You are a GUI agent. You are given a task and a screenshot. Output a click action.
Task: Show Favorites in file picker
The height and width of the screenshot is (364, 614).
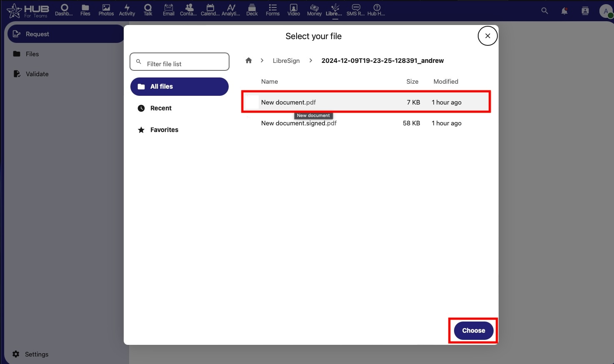pyautogui.click(x=164, y=130)
